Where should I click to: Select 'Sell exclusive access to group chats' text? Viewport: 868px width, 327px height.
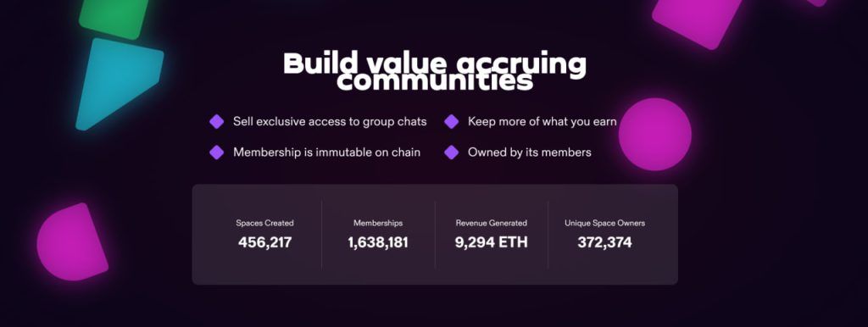click(330, 121)
